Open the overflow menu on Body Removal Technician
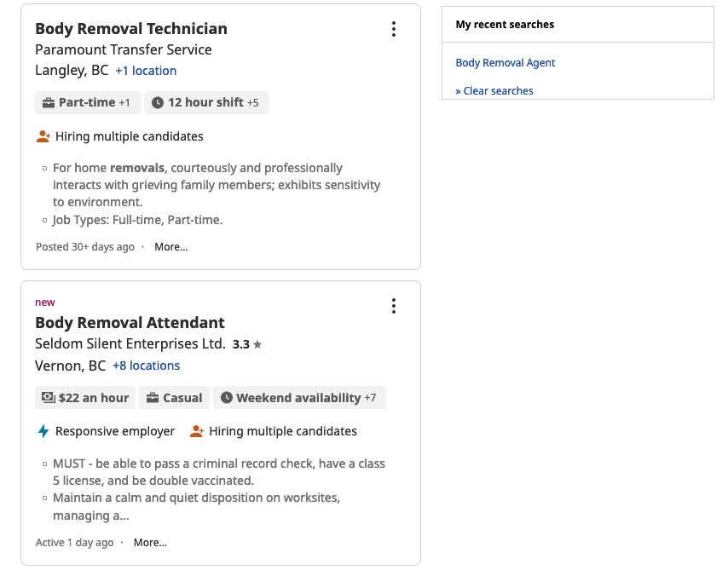The image size is (728, 576). click(x=394, y=28)
